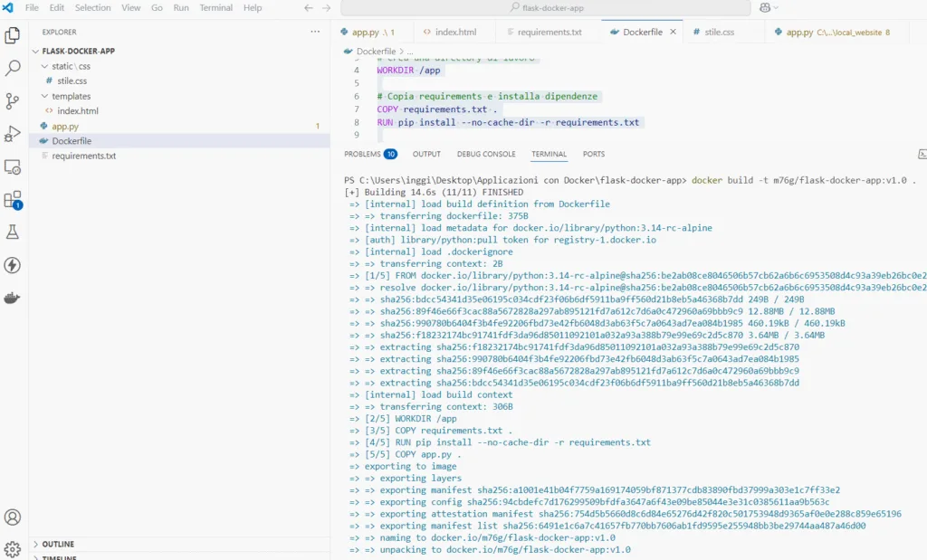This screenshot has height=560, width=927.
Task: Open the Remote Explorer view
Action: point(13,167)
